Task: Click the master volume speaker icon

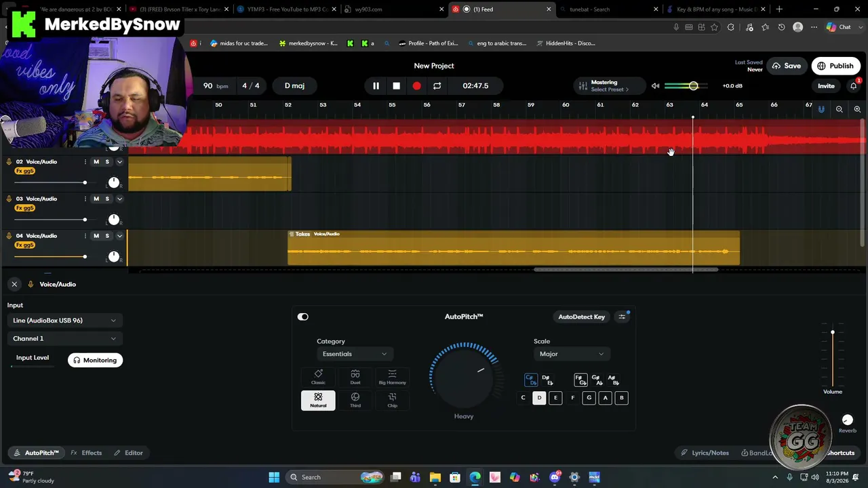Action: click(655, 86)
